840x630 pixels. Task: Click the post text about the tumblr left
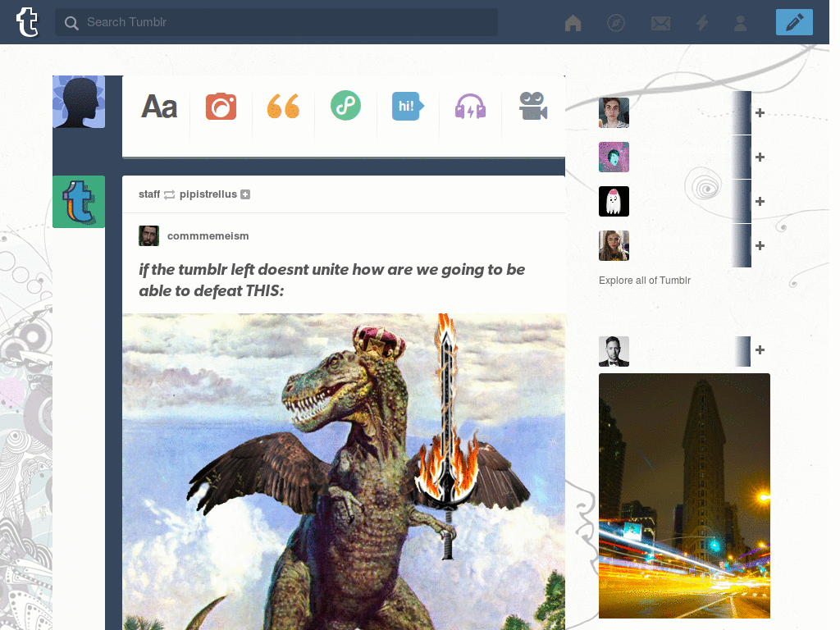click(x=331, y=280)
